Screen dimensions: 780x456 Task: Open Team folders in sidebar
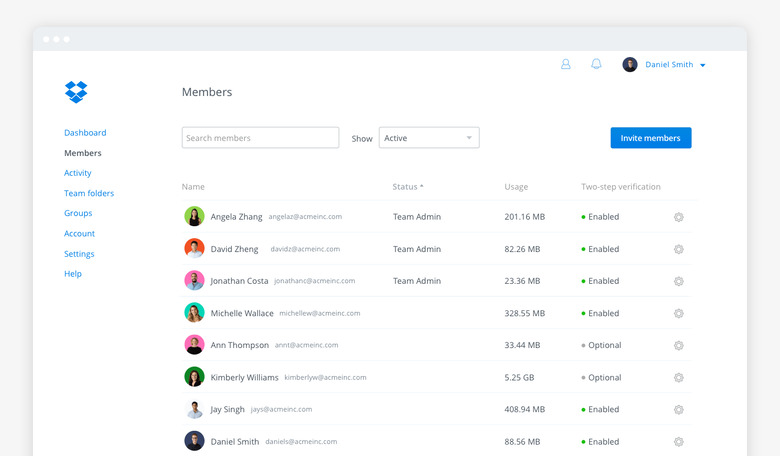coord(89,193)
